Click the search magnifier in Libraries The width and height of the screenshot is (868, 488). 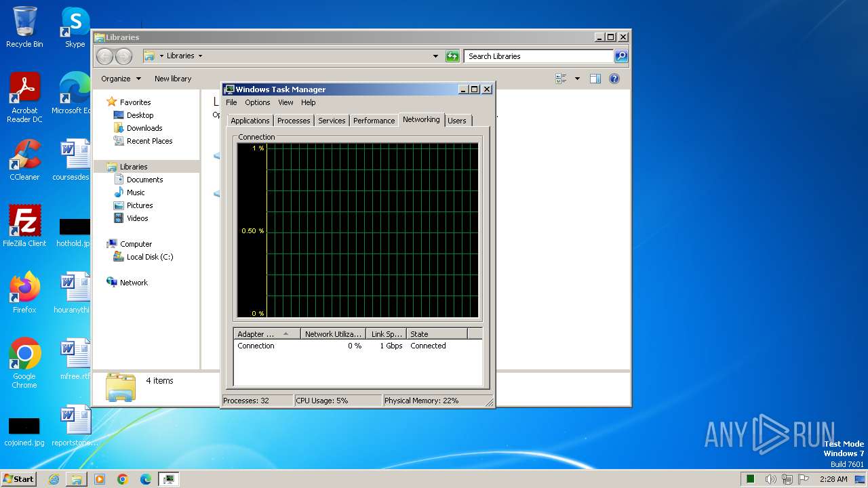621,56
